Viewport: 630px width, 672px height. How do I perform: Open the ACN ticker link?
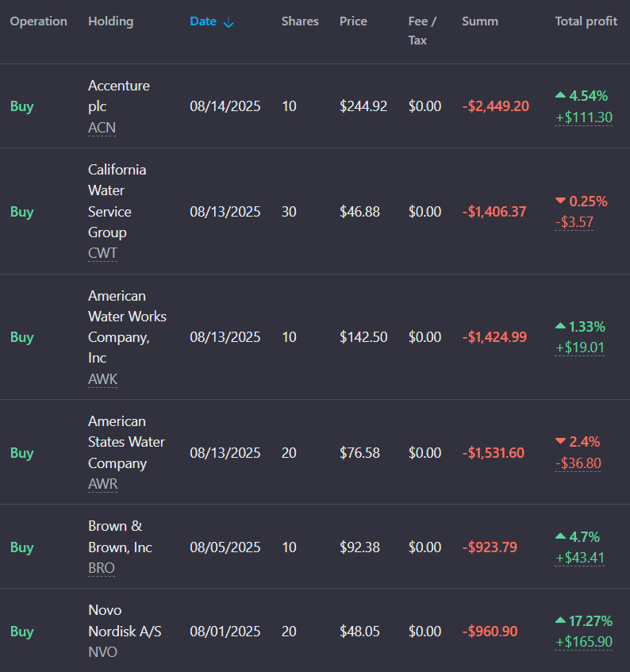point(102,128)
